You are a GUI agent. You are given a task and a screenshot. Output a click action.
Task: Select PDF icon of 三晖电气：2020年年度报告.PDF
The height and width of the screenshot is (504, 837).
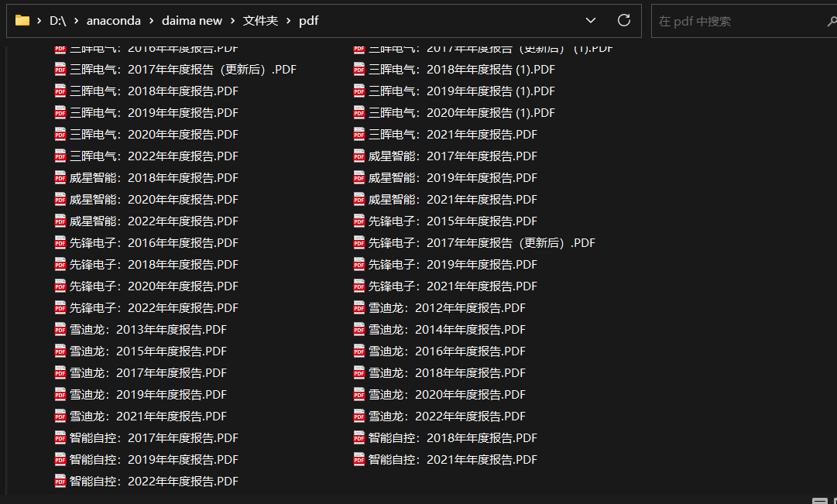[x=60, y=135]
